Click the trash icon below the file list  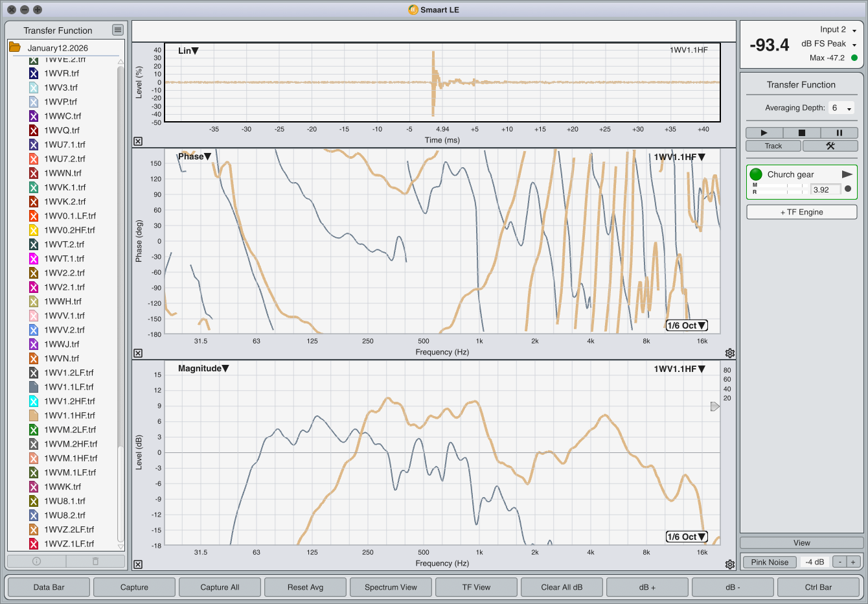click(x=95, y=561)
